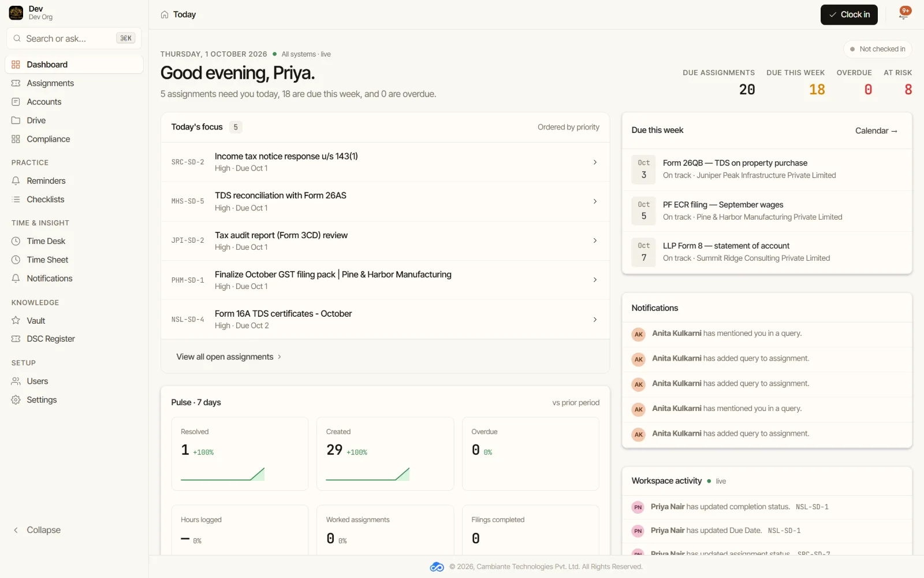Click the Reminders bell icon in the sidebar

[16, 181]
